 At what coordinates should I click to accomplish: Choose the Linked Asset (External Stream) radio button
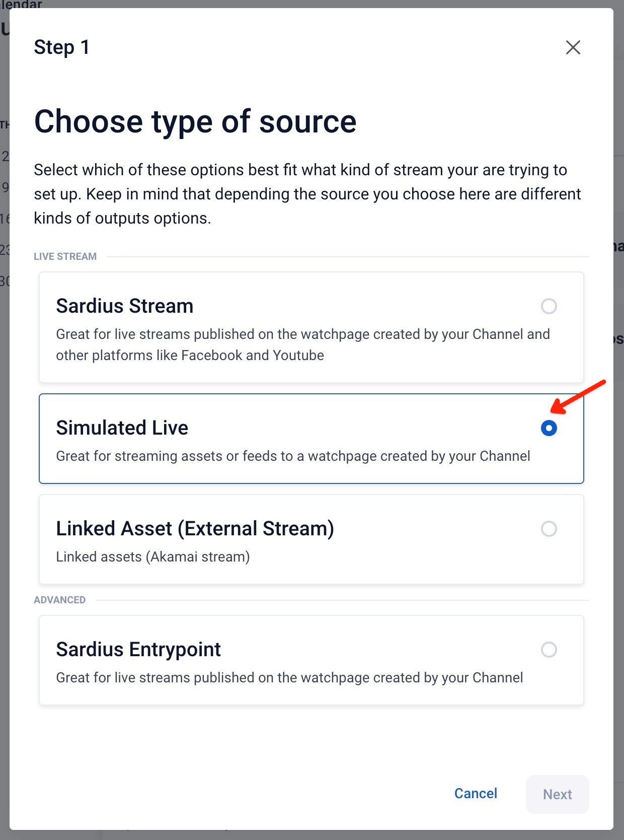549,529
